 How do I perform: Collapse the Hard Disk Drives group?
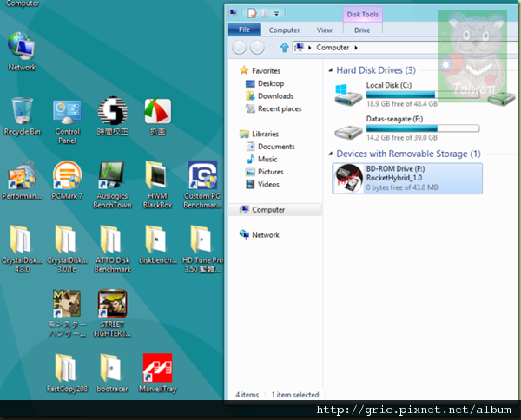pyautogui.click(x=330, y=70)
